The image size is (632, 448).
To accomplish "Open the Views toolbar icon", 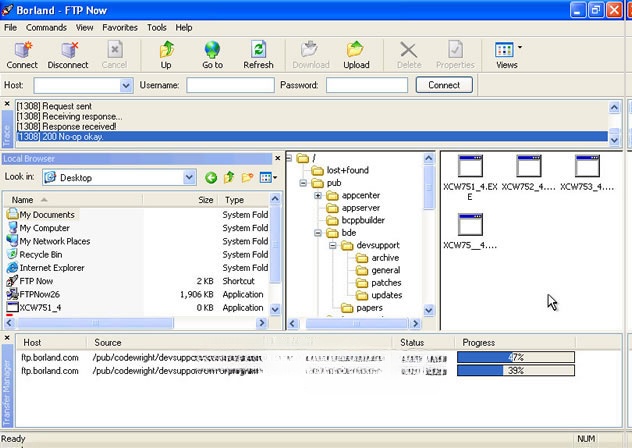I will pos(506,55).
